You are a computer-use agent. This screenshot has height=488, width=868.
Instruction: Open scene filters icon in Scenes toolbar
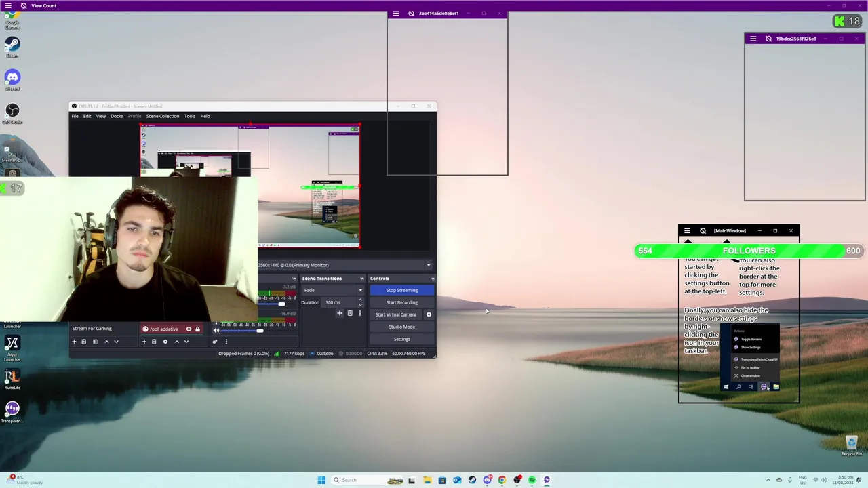click(x=95, y=342)
